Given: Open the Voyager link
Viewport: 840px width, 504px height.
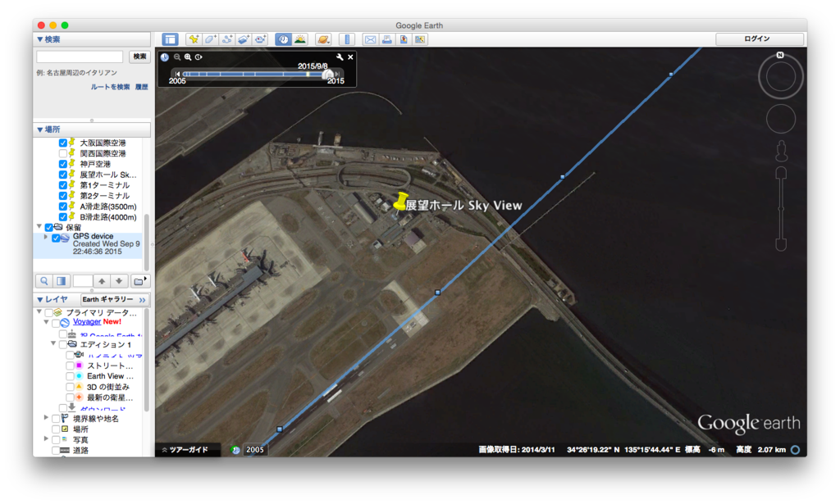Looking at the screenshot, I should (87, 322).
